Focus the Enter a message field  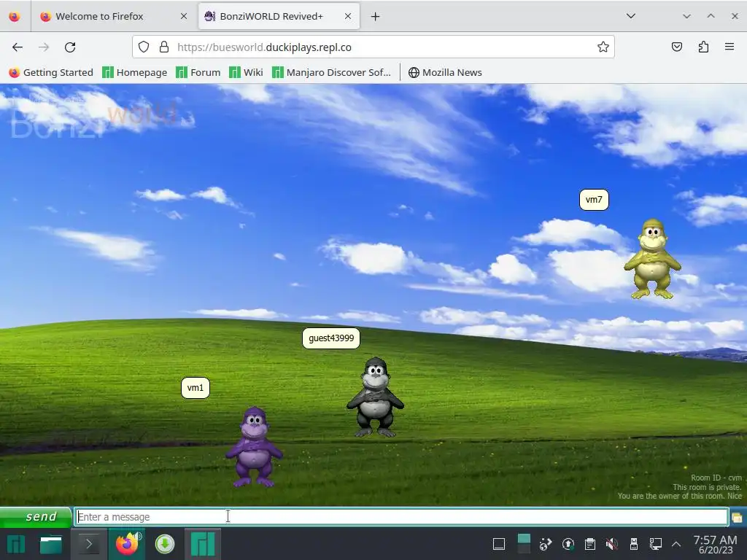(x=401, y=517)
